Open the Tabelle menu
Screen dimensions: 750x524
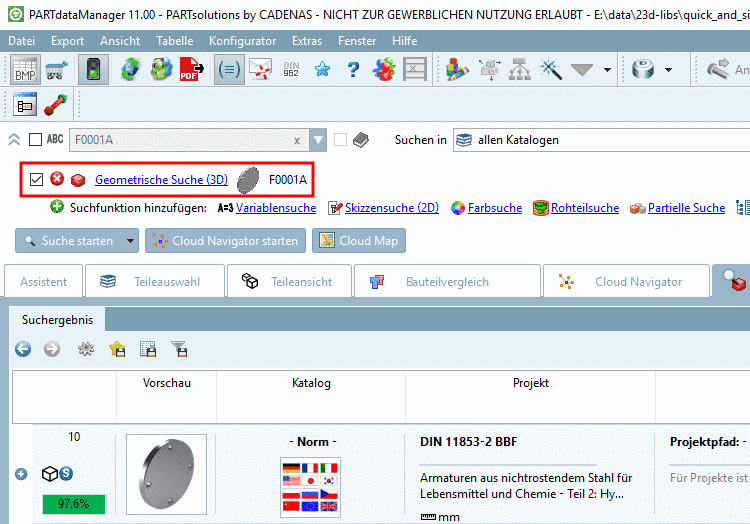point(175,41)
